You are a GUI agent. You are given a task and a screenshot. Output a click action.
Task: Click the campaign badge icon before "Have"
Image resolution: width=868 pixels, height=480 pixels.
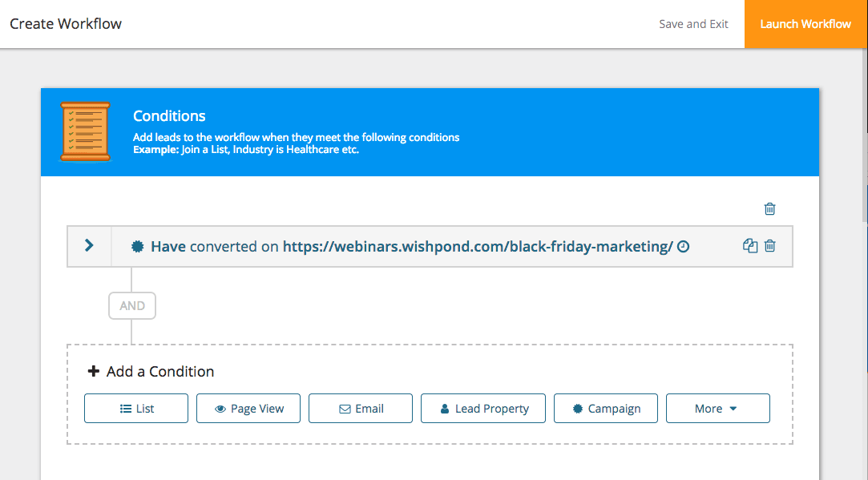coord(139,247)
